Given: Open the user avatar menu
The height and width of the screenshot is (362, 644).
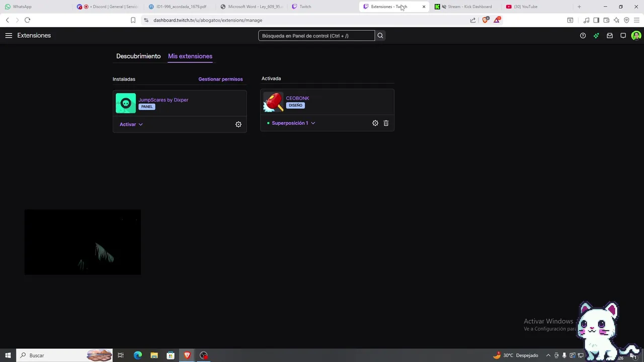Looking at the screenshot, I should coord(636,36).
